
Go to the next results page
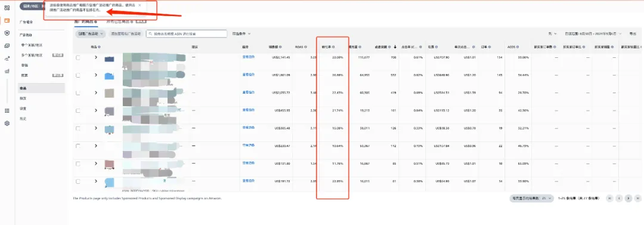pos(628,198)
